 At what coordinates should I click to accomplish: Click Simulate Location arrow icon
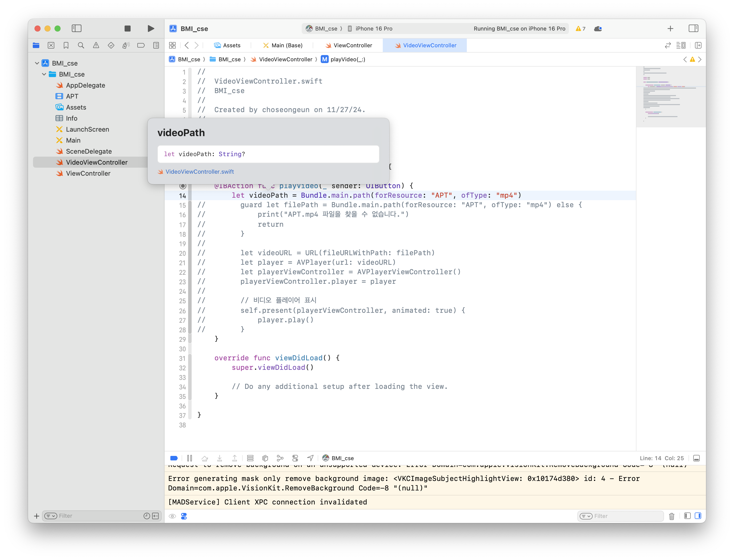(x=310, y=458)
